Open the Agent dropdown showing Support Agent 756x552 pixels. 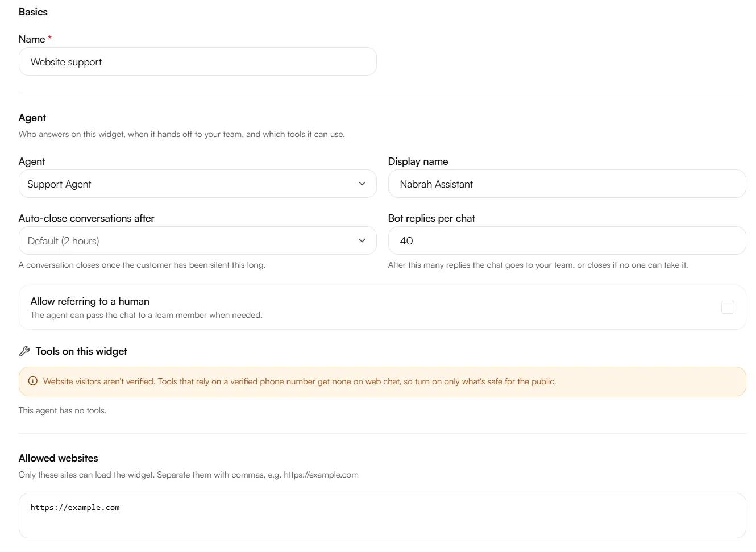pos(197,184)
